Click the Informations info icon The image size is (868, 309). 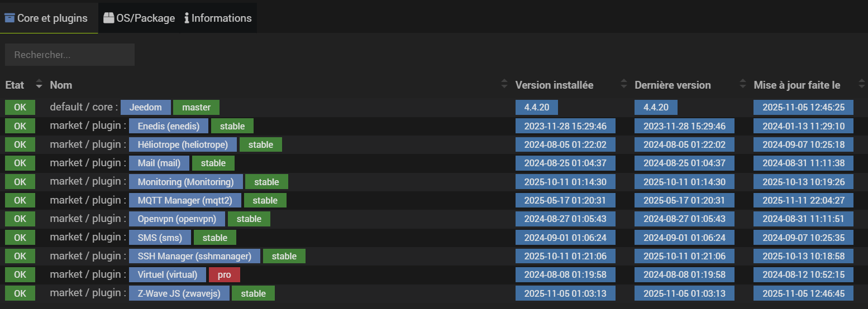187,18
